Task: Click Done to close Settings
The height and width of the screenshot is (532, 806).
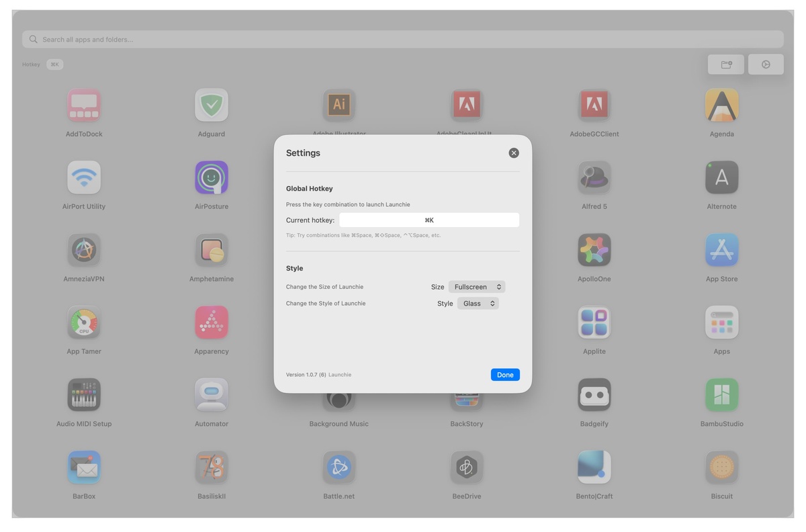Action: pyautogui.click(x=505, y=375)
